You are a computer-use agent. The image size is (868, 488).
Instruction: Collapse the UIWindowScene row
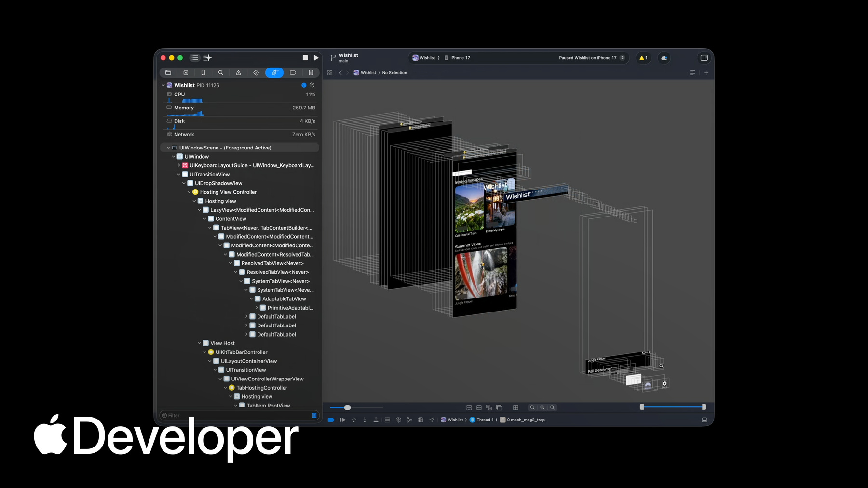pos(168,148)
